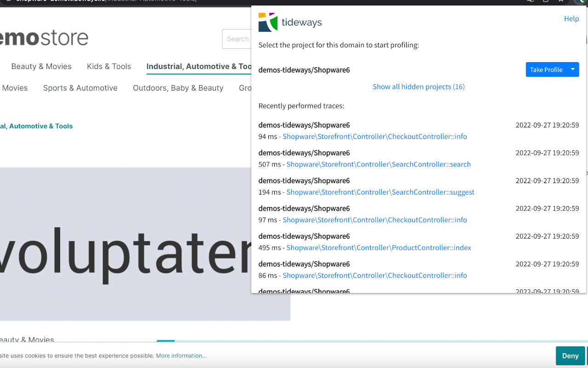This screenshot has height=368, width=588.
Task: Open the 86 ms CheckoutController::info trace
Action: point(374,276)
